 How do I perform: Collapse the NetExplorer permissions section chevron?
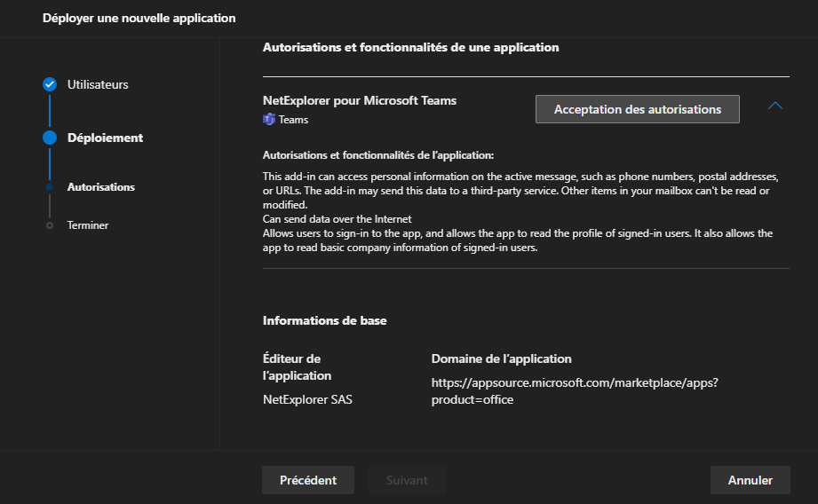click(774, 106)
